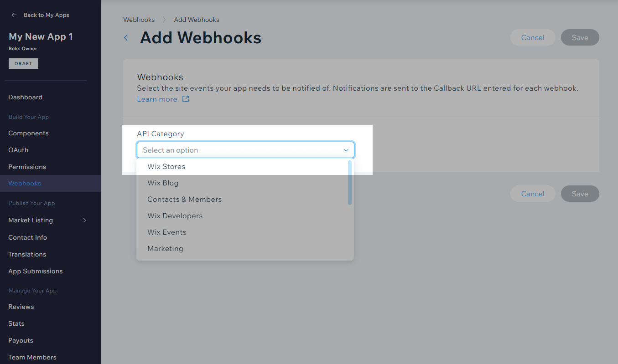Choose Wix Events in the dropdown
Viewport: 618px width, 364px height.
pos(167,232)
